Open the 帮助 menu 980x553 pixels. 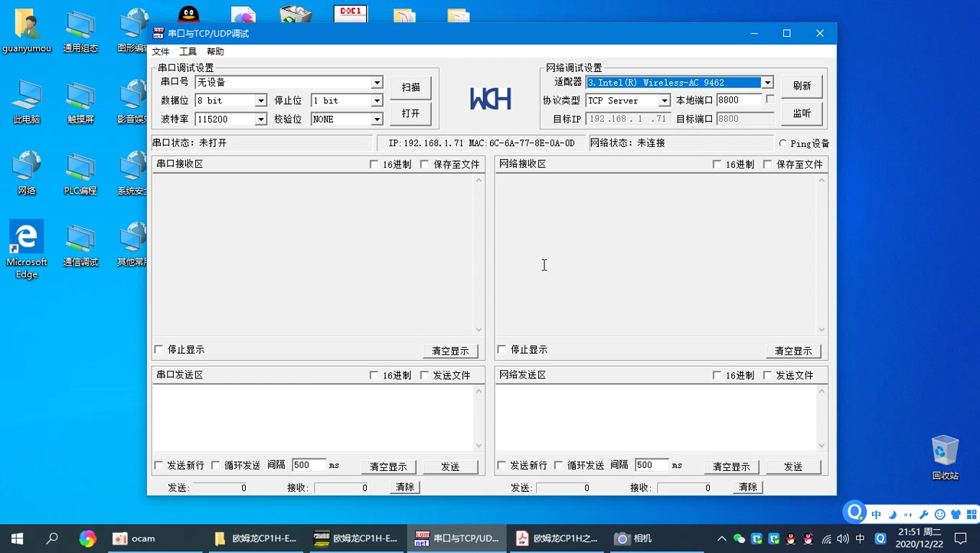coord(215,51)
